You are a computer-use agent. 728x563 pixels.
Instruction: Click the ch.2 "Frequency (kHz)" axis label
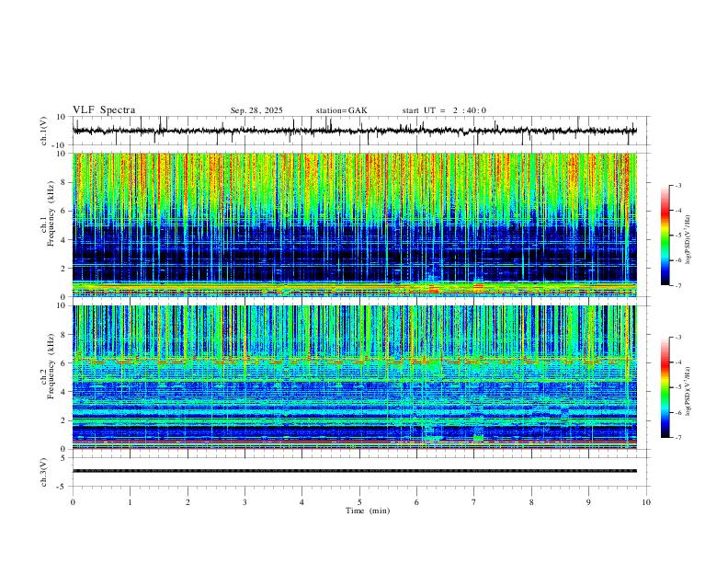coord(51,366)
